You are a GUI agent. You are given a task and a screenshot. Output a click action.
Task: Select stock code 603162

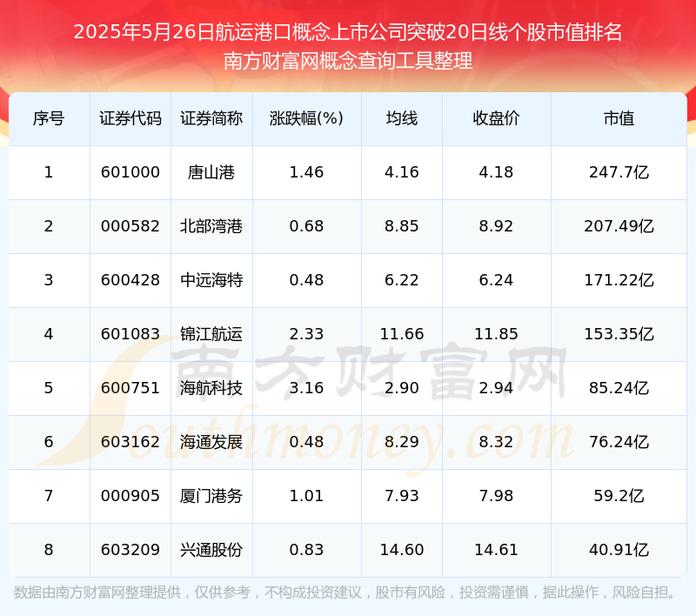click(x=130, y=442)
